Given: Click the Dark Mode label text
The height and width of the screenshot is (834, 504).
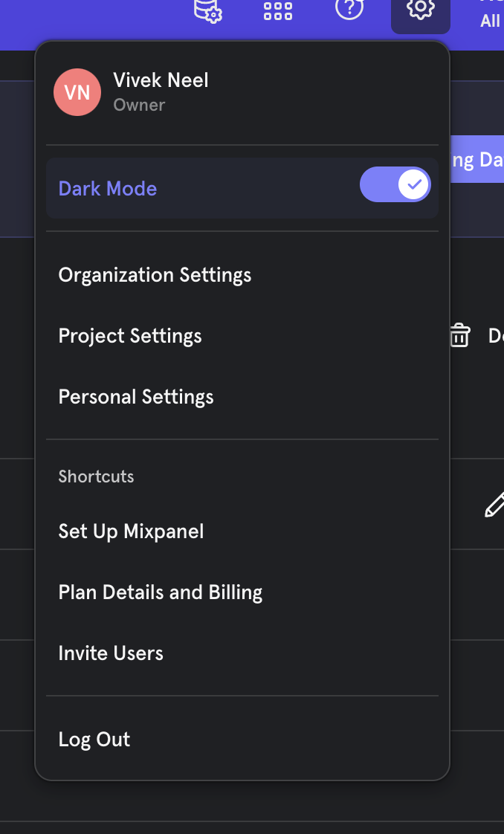Looking at the screenshot, I should click(108, 189).
